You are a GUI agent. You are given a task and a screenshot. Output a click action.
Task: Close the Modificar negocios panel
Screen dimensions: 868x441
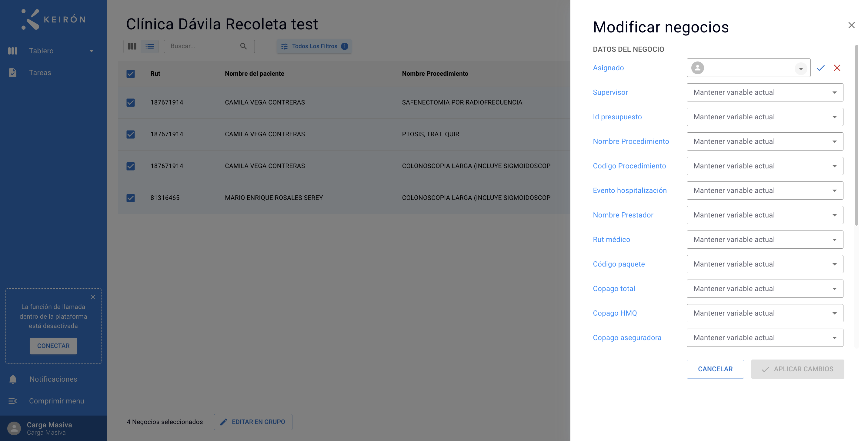point(852,25)
